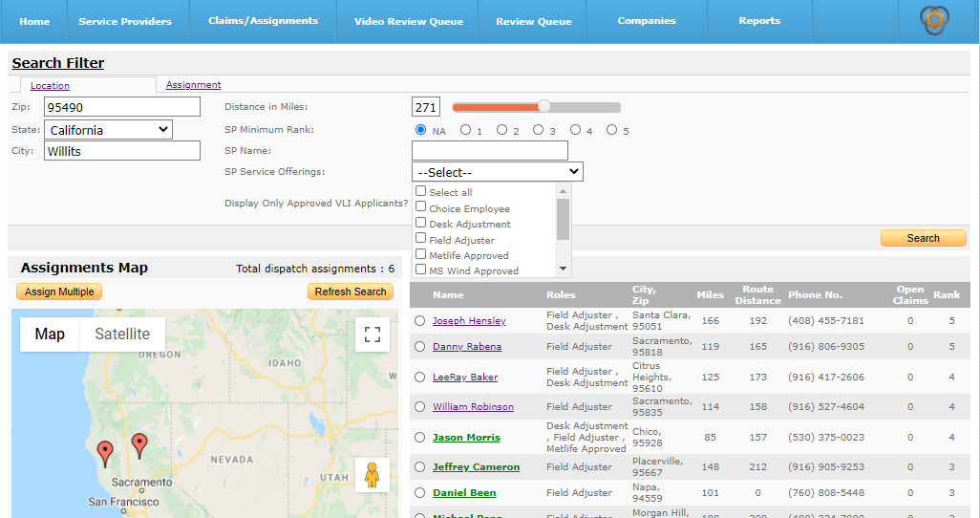Open Joseph Hensley's profile link
This screenshot has height=518, width=980.
point(469,320)
